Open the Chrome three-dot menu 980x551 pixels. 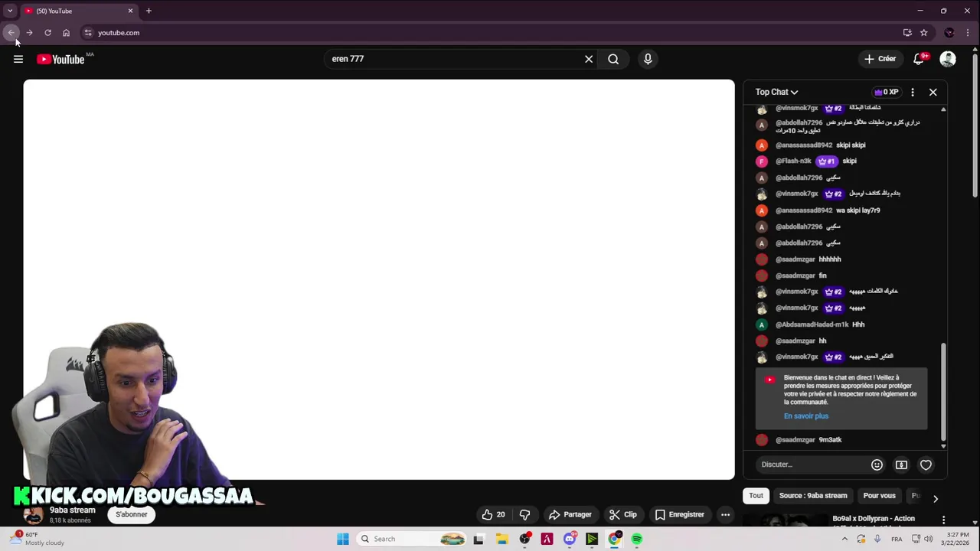(x=969, y=33)
